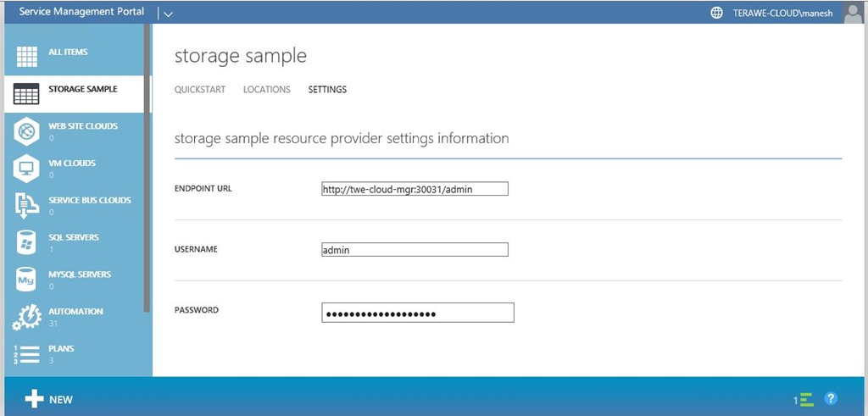Open VM Clouds monitor icon
Screen dimensions: 868x416
[x=27, y=168]
